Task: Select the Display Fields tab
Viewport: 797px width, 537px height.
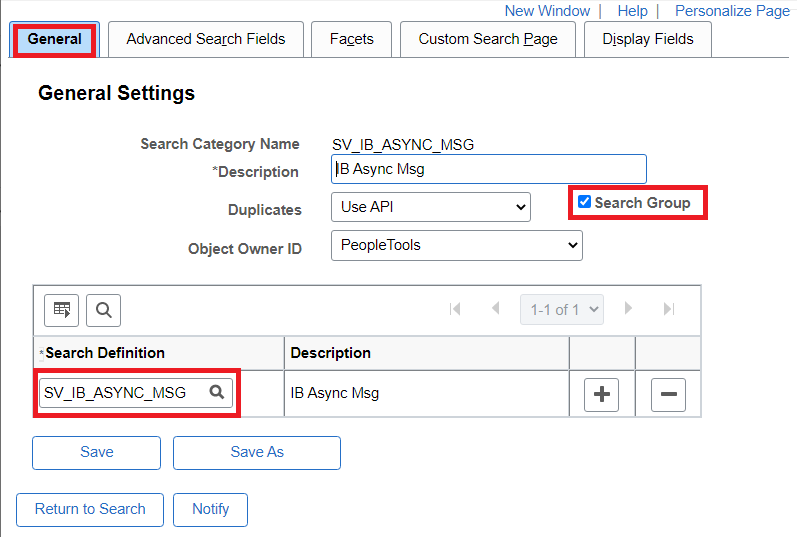Action: [x=647, y=39]
